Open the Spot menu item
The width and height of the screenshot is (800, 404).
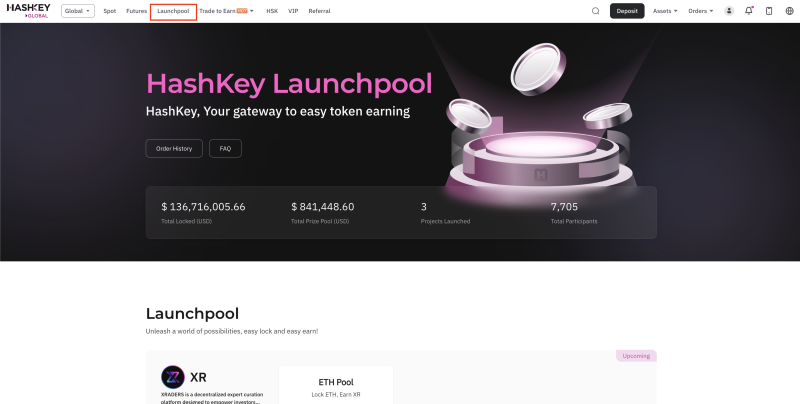pos(110,11)
